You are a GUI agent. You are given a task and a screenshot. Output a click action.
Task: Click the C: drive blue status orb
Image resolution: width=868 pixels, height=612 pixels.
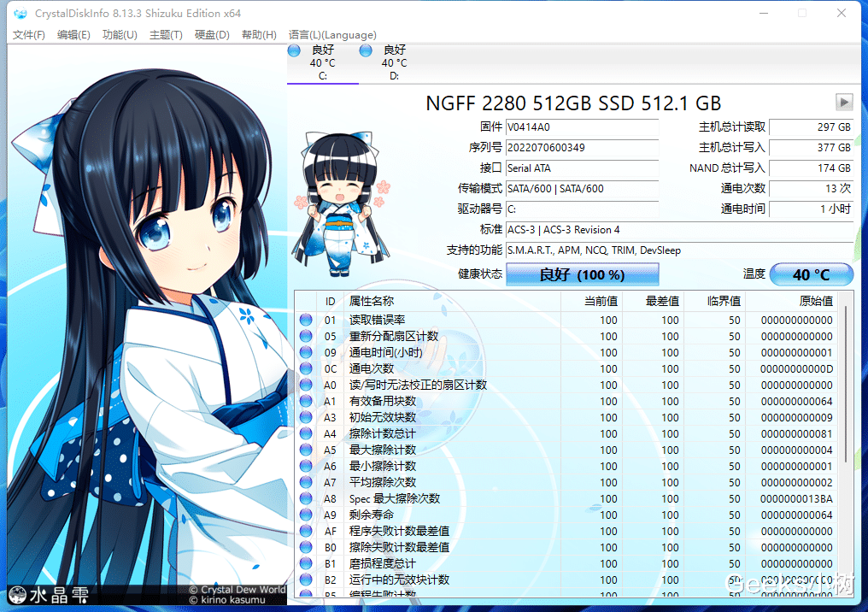[x=295, y=51]
